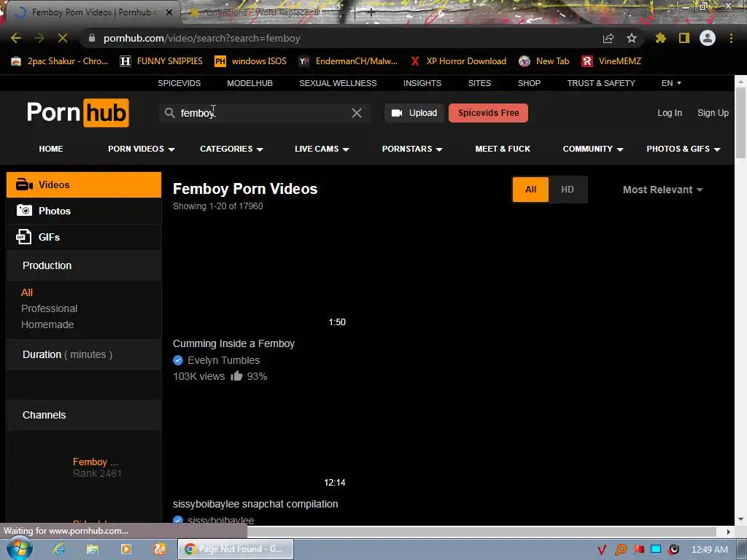Go to the HOME nav item
747x560 pixels.
[x=51, y=149]
